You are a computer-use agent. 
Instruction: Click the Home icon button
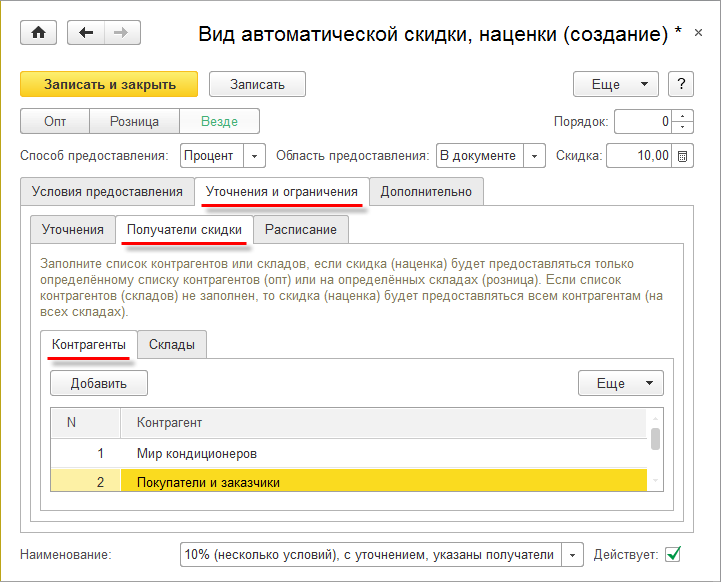tap(38, 33)
